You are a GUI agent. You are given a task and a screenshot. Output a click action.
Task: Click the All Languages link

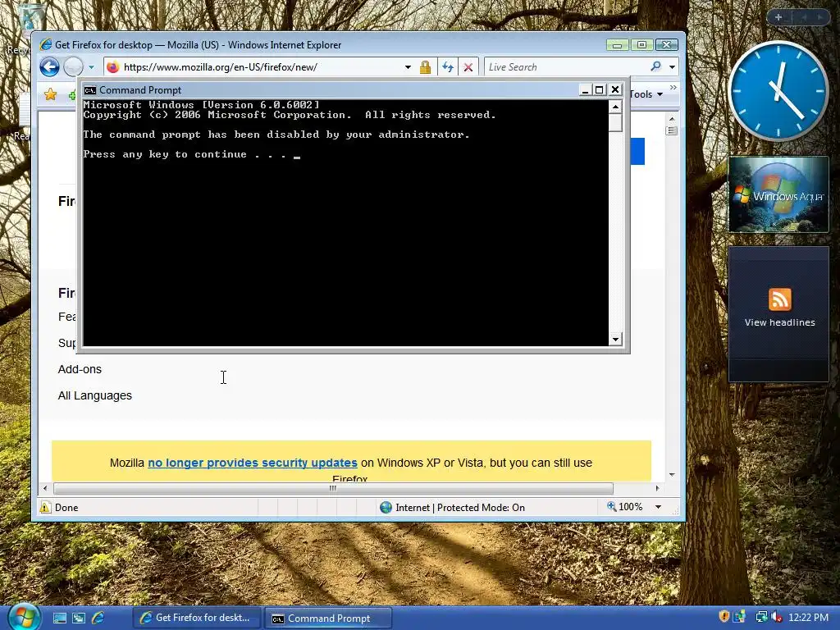click(x=95, y=395)
